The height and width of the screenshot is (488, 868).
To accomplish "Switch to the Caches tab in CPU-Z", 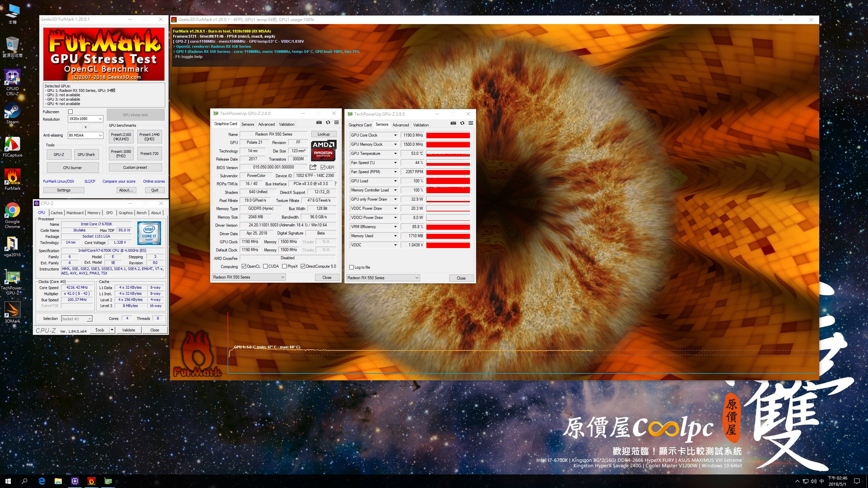I will tap(57, 213).
